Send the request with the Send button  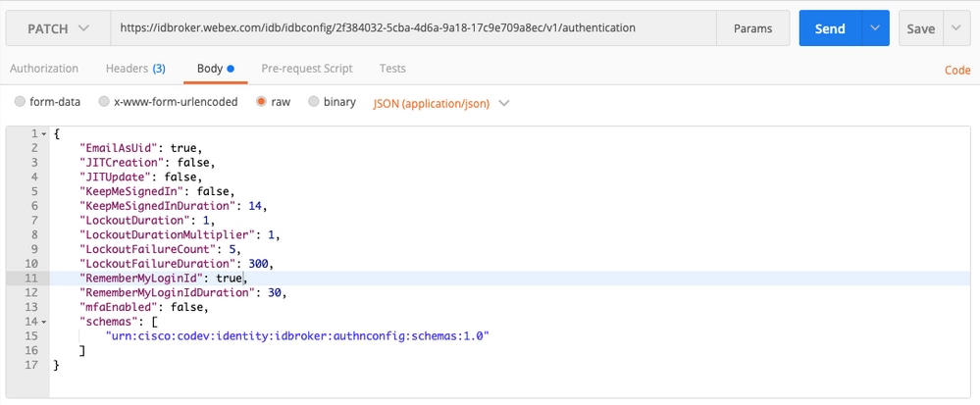(830, 28)
